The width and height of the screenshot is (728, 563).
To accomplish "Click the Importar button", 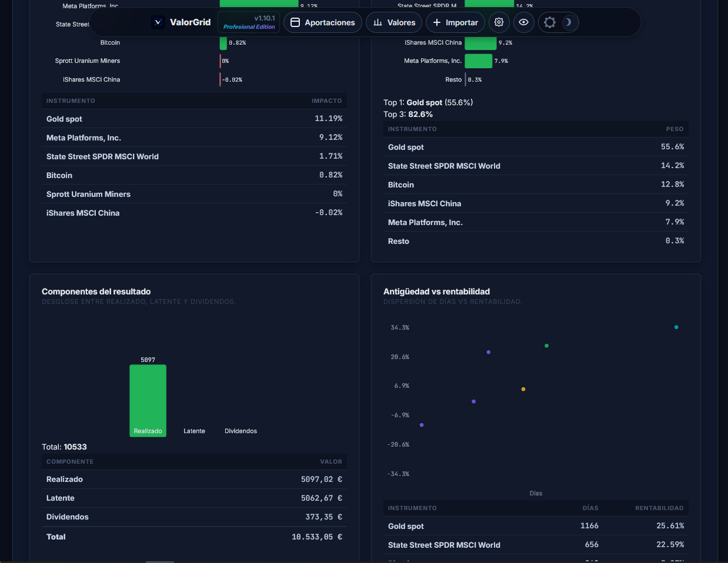I will [455, 22].
